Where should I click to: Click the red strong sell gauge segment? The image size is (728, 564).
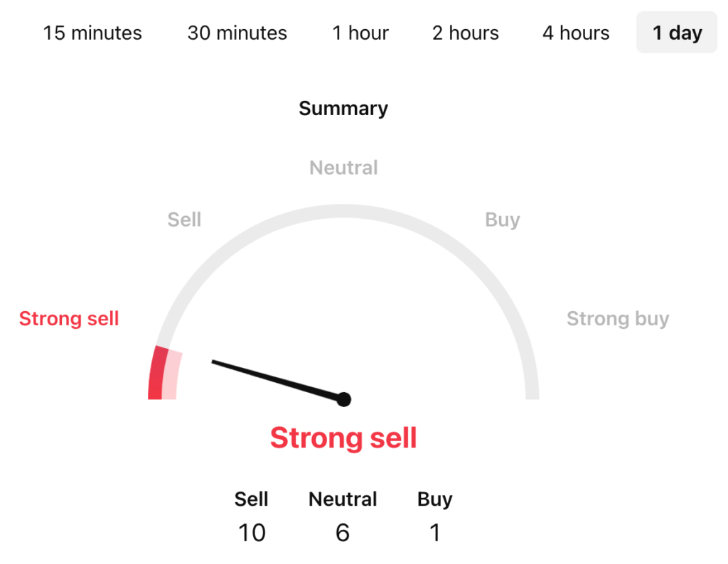click(158, 373)
